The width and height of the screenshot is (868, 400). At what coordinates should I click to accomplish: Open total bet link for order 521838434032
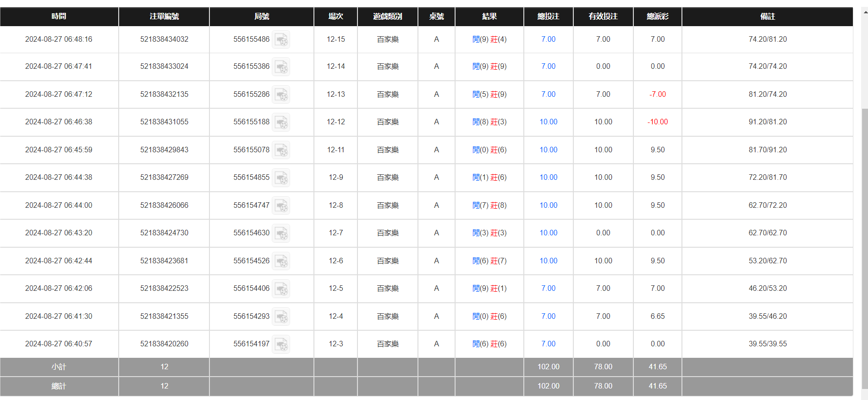pos(548,39)
